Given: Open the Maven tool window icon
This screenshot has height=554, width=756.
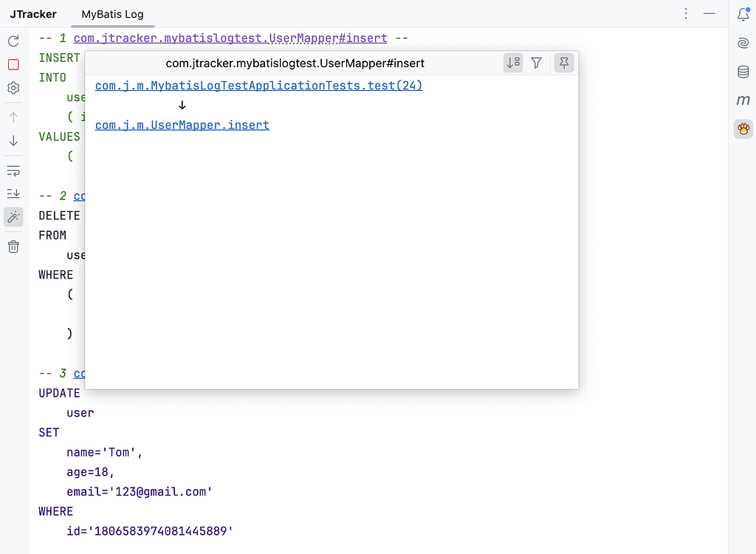Looking at the screenshot, I should pyautogui.click(x=743, y=100).
